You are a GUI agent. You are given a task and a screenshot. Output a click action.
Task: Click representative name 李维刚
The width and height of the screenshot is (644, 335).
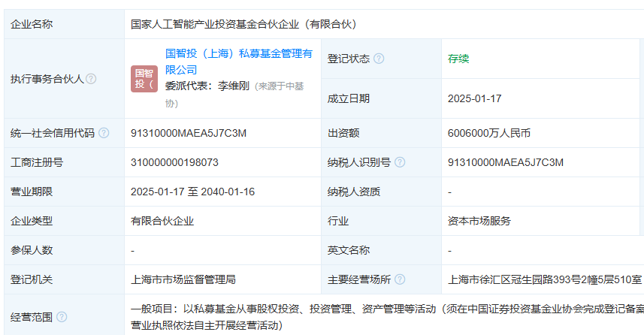[234, 86]
